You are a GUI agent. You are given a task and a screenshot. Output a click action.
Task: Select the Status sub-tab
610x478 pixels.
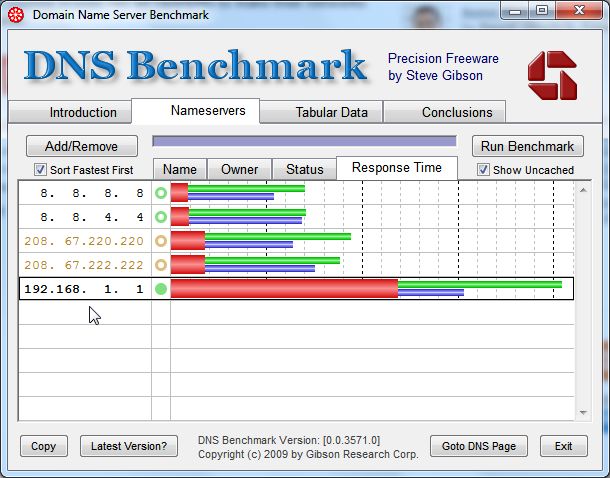point(304,170)
